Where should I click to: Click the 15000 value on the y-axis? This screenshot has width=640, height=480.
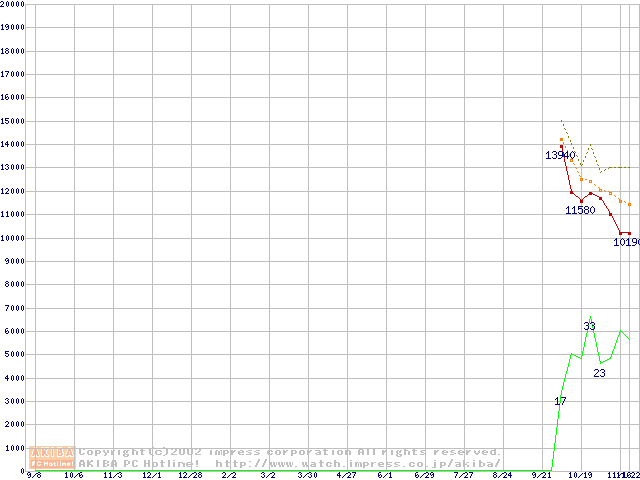(13, 121)
